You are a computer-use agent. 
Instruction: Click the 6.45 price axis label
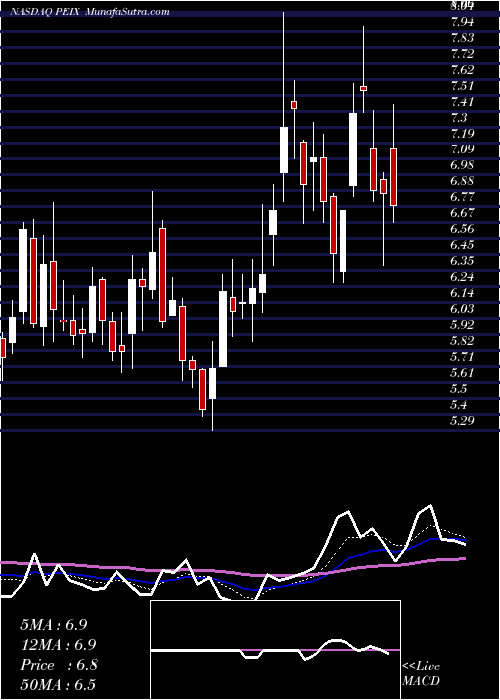(x=462, y=246)
